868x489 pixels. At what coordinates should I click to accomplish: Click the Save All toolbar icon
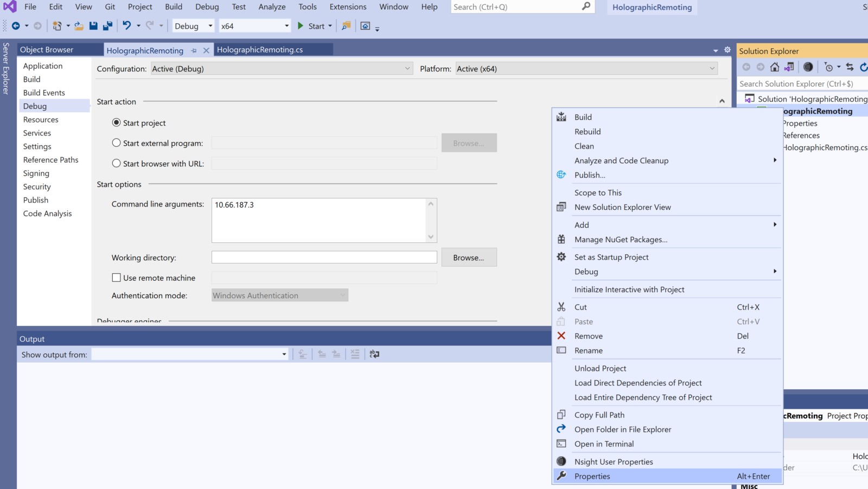coord(107,25)
